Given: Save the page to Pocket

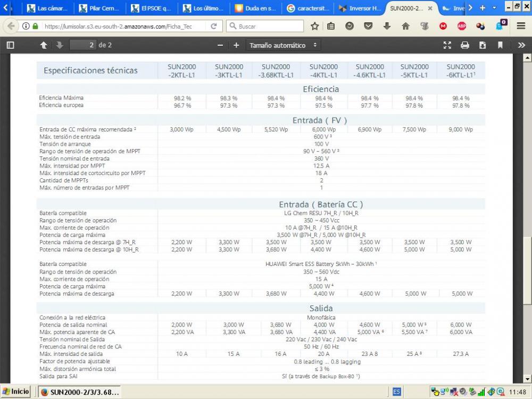Looking at the screenshot, I should (368, 26).
